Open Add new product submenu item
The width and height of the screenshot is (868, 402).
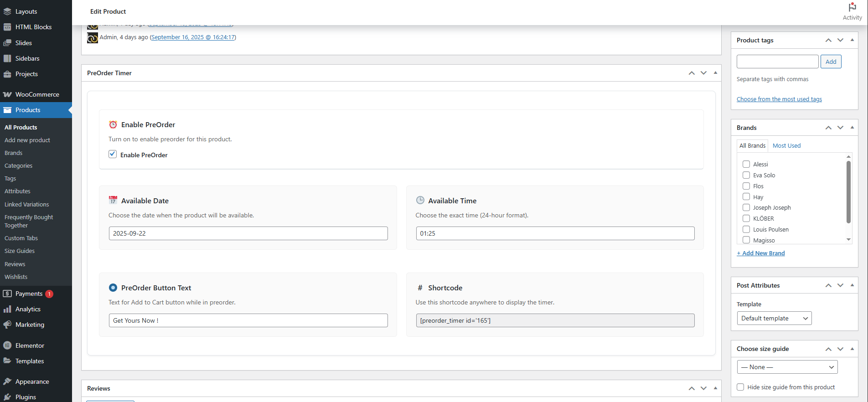(27, 140)
